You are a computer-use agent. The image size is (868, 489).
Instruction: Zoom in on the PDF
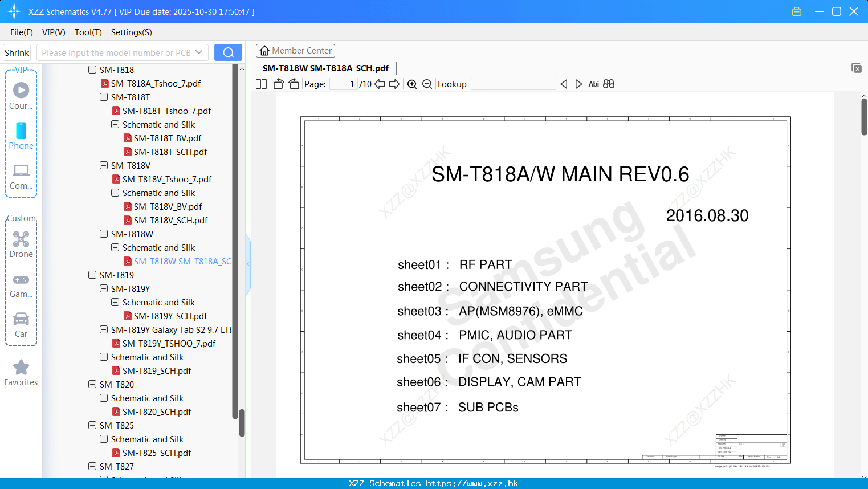coord(412,84)
